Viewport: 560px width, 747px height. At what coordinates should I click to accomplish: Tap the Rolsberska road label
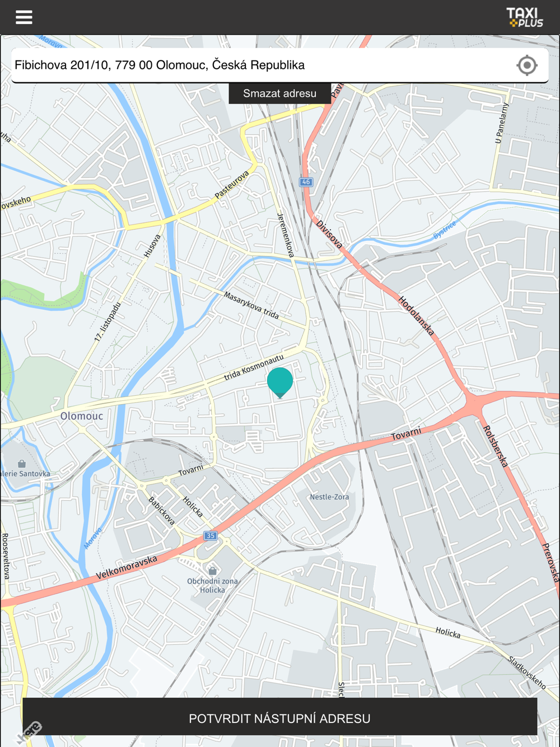(x=496, y=446)
